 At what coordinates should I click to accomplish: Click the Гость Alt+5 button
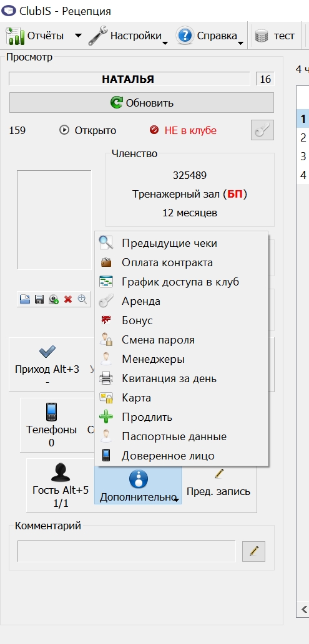pyautogui.click(x=61, y=486)
